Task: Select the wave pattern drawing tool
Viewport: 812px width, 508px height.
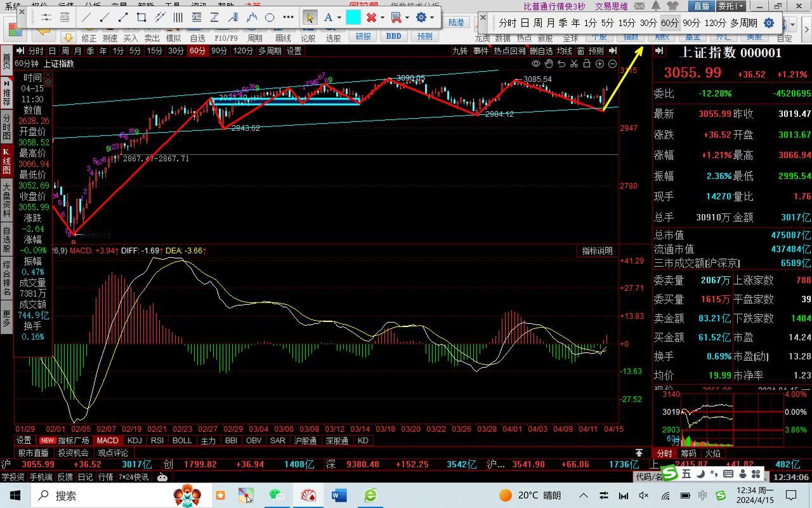Action: pos(252,18)
